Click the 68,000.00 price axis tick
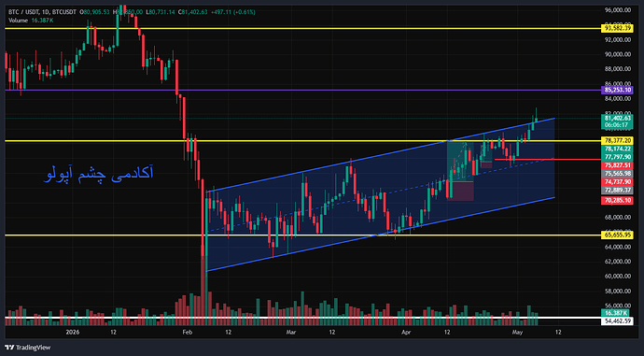This screenshot has height=356, width=644. coord(618,217)
